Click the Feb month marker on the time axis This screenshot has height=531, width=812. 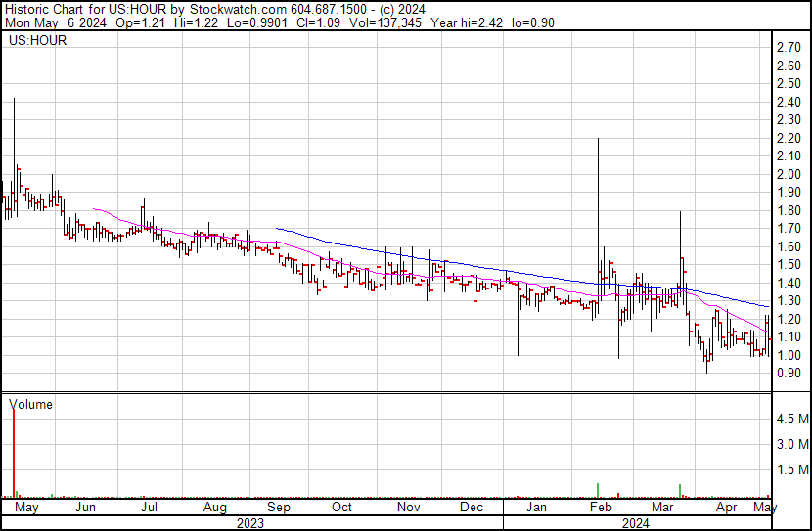click(x=600, y=508)
